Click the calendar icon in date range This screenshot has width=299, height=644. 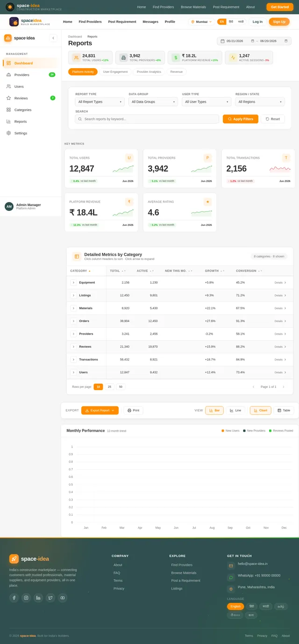coord(222,41)
